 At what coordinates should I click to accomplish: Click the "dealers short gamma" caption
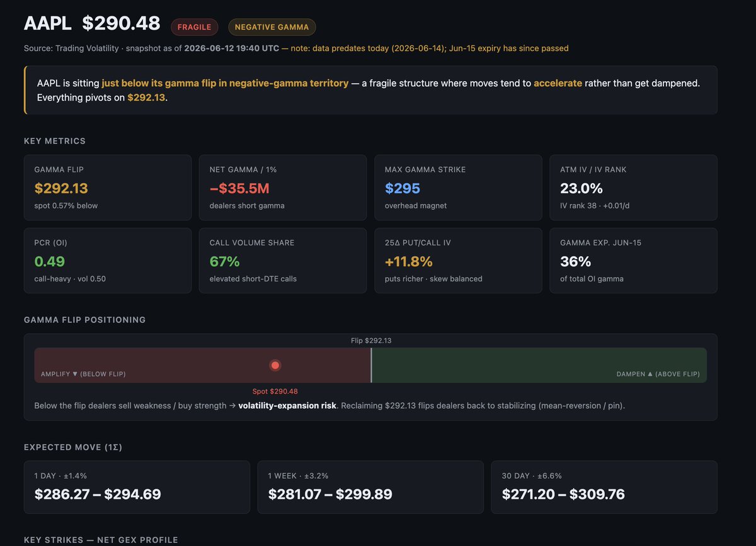click(247, 206)
